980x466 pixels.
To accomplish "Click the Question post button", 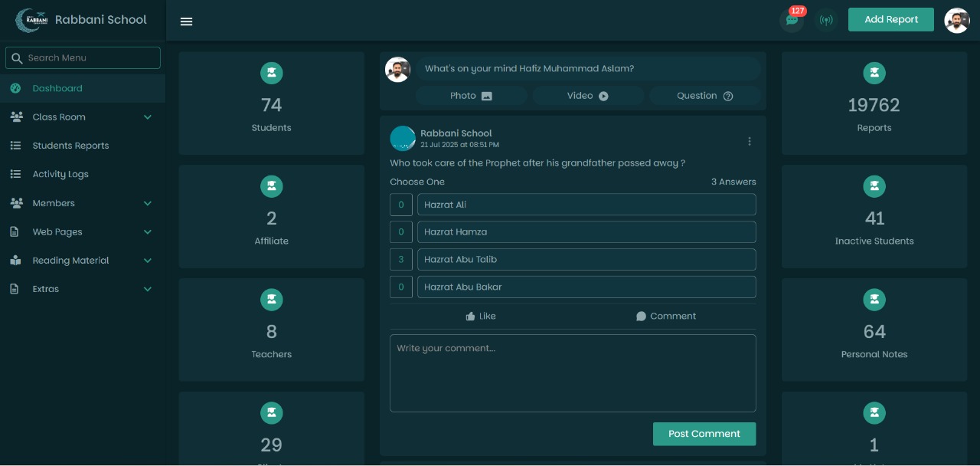I will [705, 96].
